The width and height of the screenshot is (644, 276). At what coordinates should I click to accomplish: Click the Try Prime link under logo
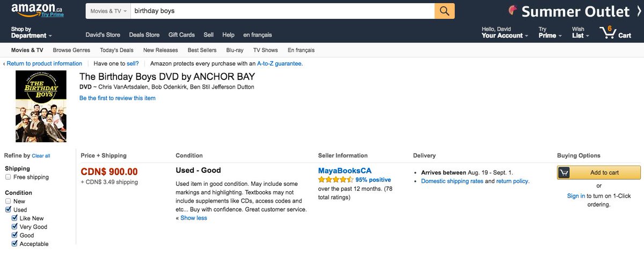click(x=53, y=14)
